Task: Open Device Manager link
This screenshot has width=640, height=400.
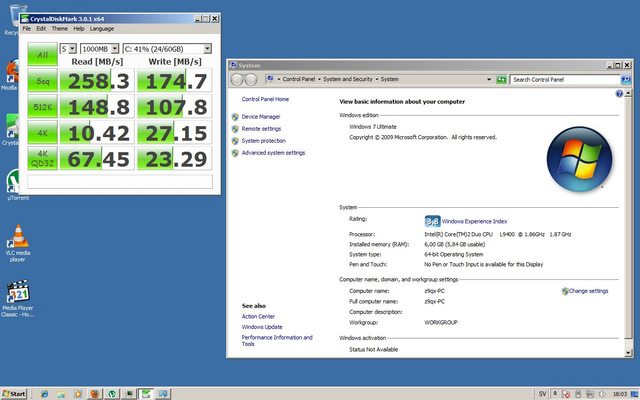Action: pyautogui.click(x=261, y=117)
